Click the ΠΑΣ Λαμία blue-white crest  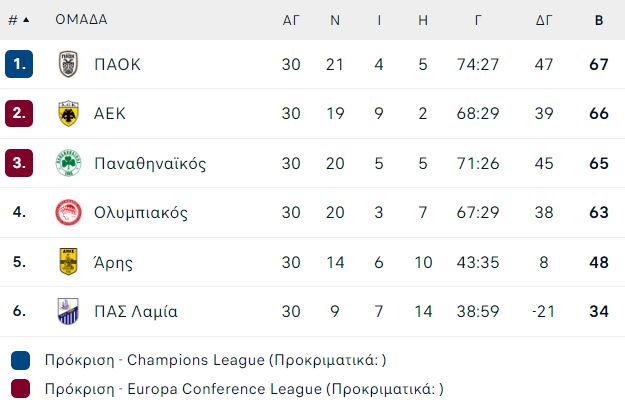pyautogui.click(x=68, y=311)
